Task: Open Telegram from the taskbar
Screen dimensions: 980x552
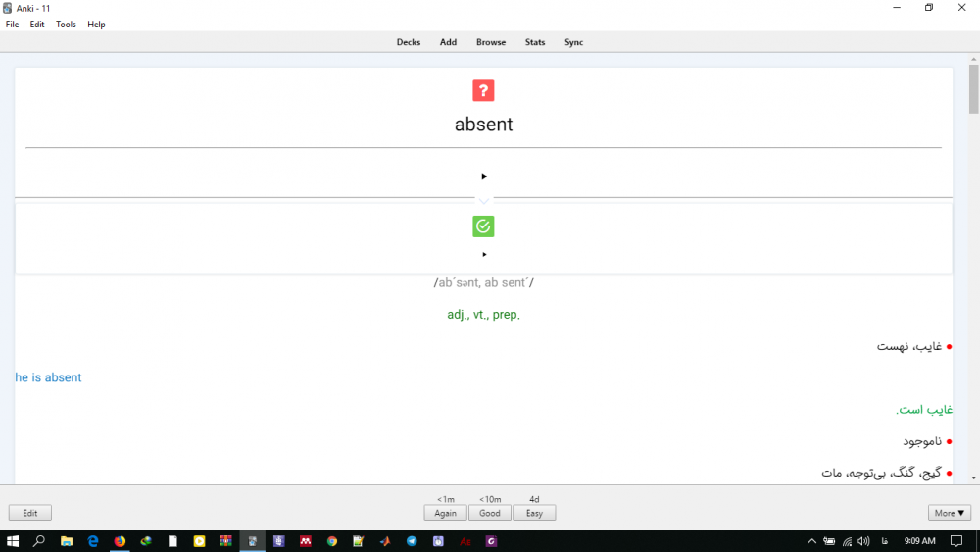Action: (x=412, y=541)
